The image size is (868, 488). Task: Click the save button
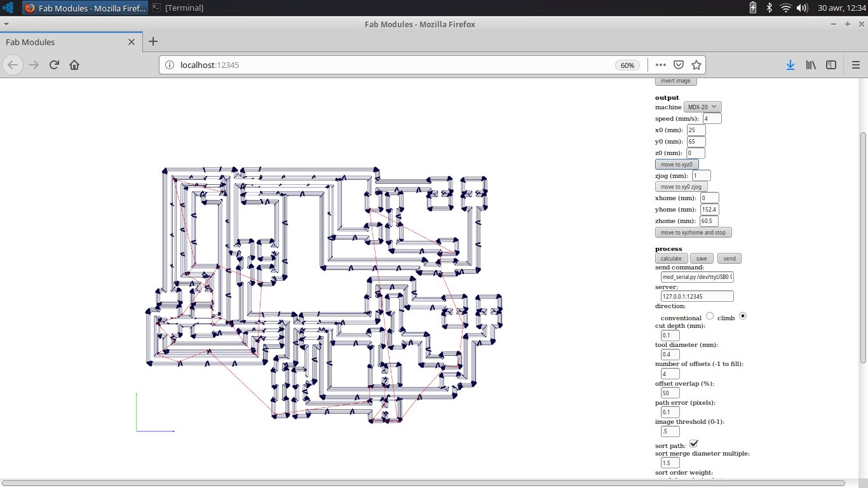pyautogui.click(x=702, y=259)
